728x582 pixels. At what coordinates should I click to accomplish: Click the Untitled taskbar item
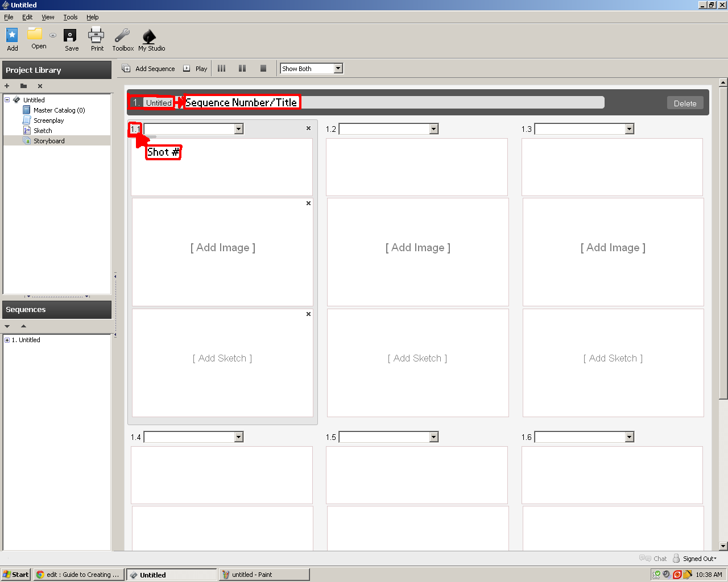click(171, 575)
